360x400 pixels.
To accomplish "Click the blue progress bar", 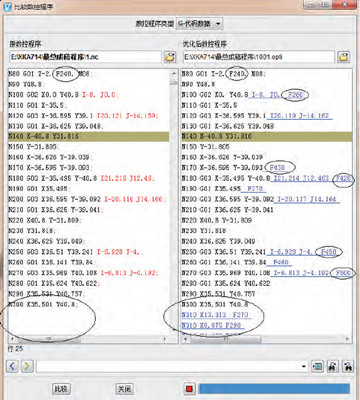I will [274, 389].
